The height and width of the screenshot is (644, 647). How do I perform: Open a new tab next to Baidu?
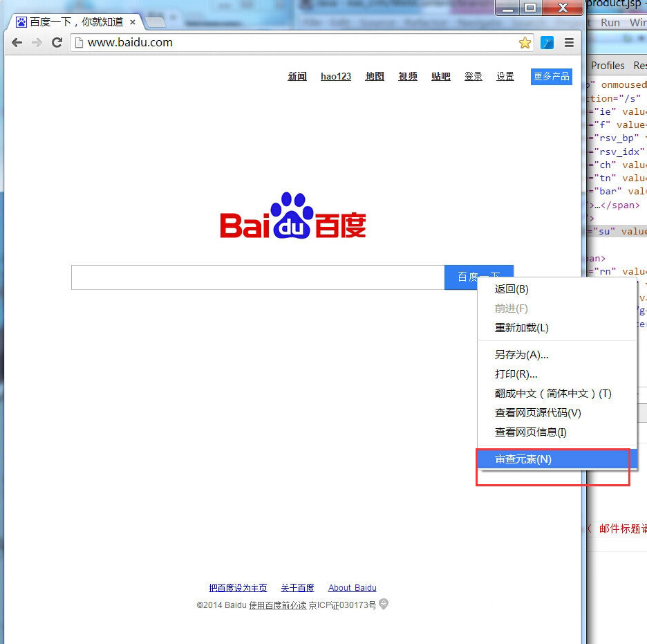(156, 21)
